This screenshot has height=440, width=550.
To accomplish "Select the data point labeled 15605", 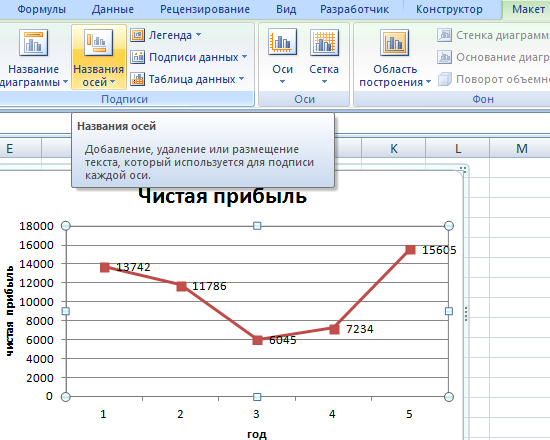I will click(x=411, y=249).
